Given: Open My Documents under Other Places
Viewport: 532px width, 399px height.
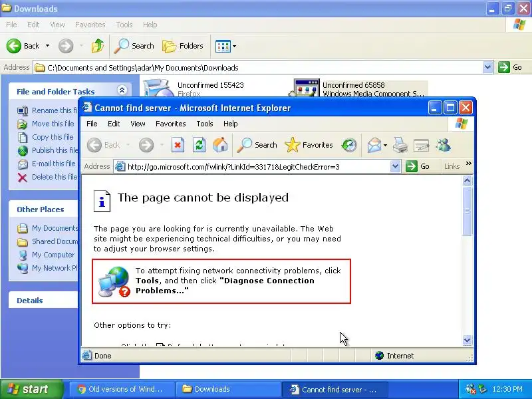Looking at the screenshot, I should (x=47, y=228).
